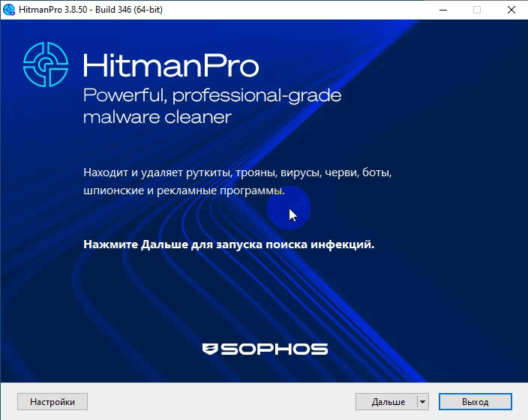Viewport: 528px width, 420px height.
Task: Click the "шпионские и рекламные программы" line
Action: tap(184, 191)
